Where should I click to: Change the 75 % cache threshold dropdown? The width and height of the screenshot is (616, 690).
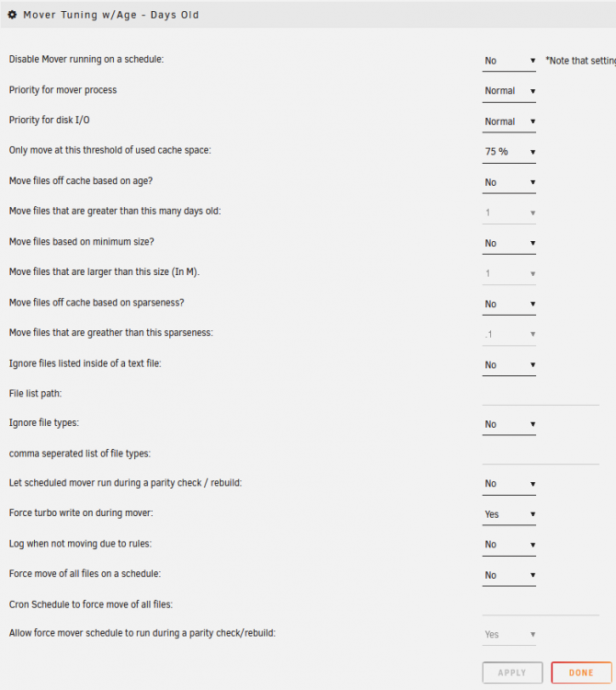coord(508,152)
